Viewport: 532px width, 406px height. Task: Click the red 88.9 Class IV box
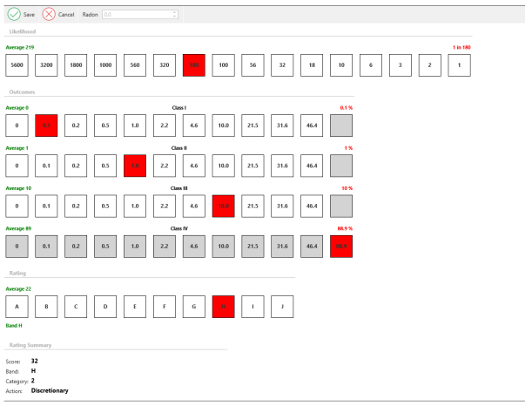click(341, 246)
